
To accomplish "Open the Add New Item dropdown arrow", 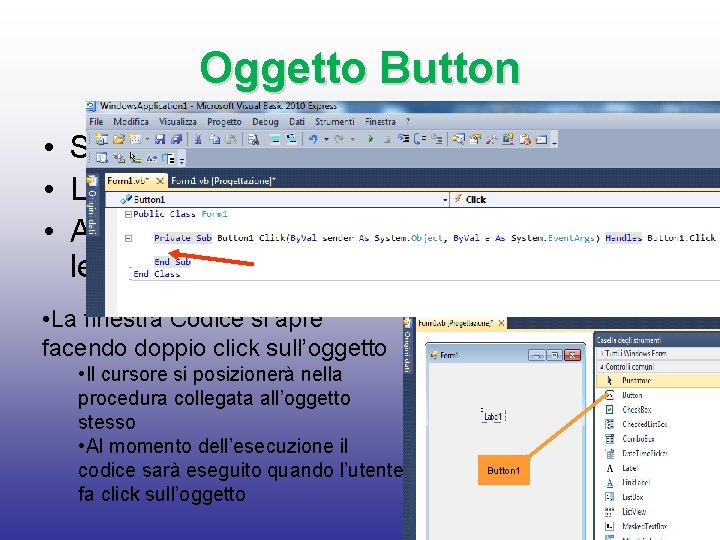I will point(147,139).
